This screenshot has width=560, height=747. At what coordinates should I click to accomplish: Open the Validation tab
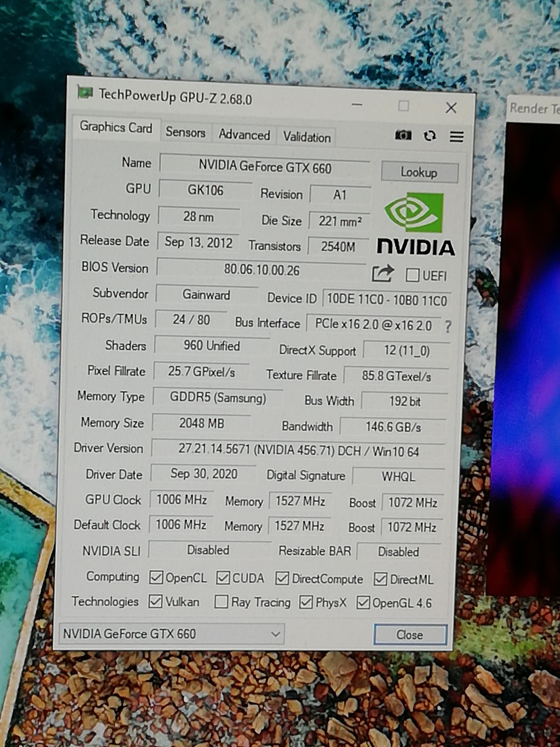pyautogui.click(x=307, y=137)
